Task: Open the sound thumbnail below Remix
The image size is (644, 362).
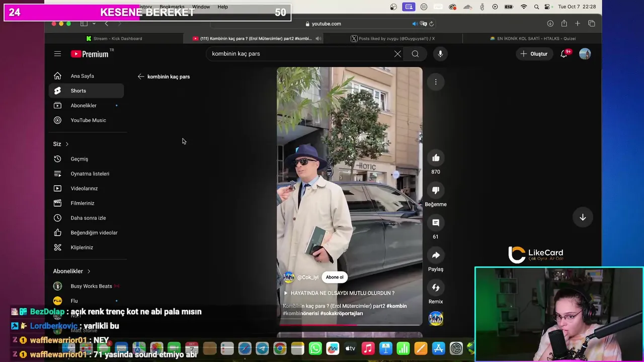Action: click(x=436, y=318)
